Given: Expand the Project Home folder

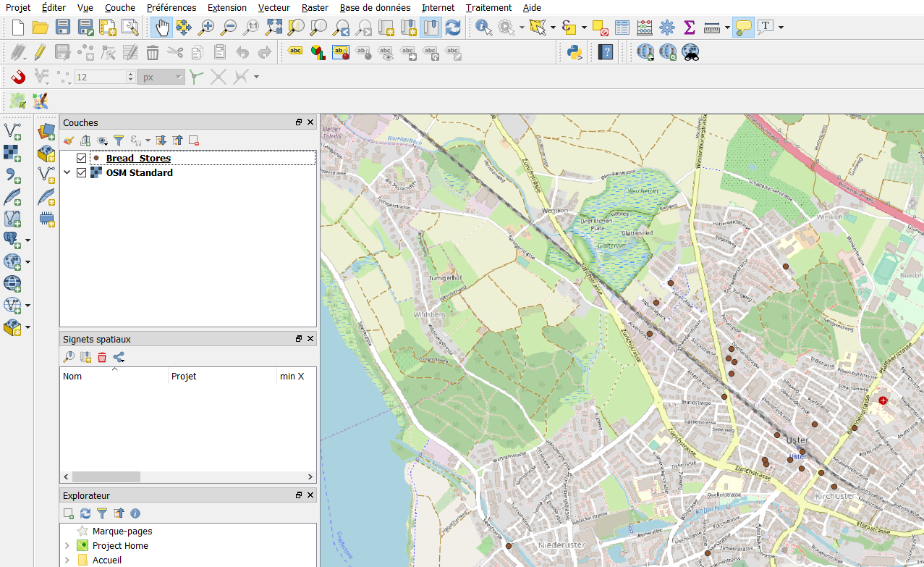Looking at the screenshot, I should pyautogui.click(x=67, y=546).
